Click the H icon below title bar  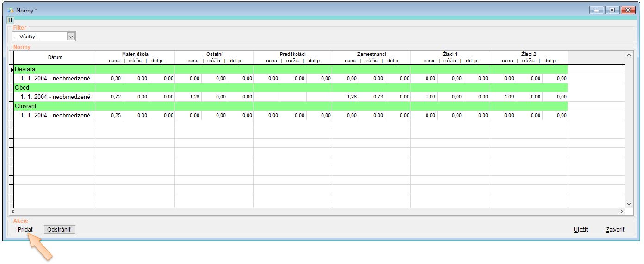(10, 20)
